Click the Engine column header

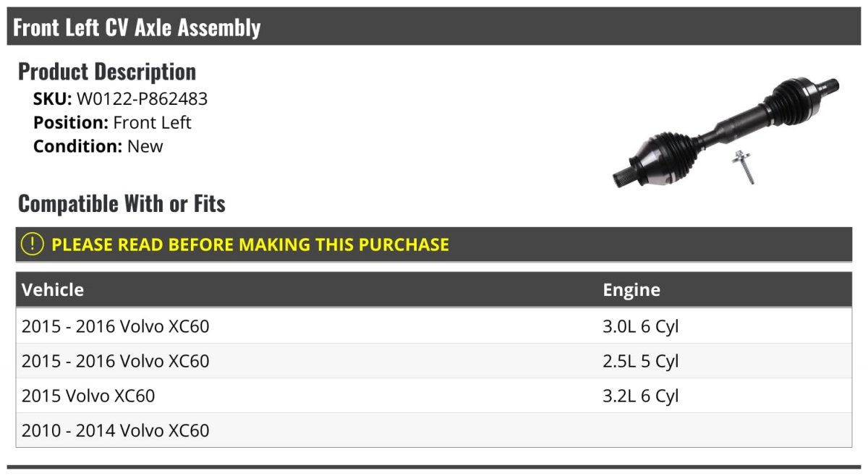point(631,290)
